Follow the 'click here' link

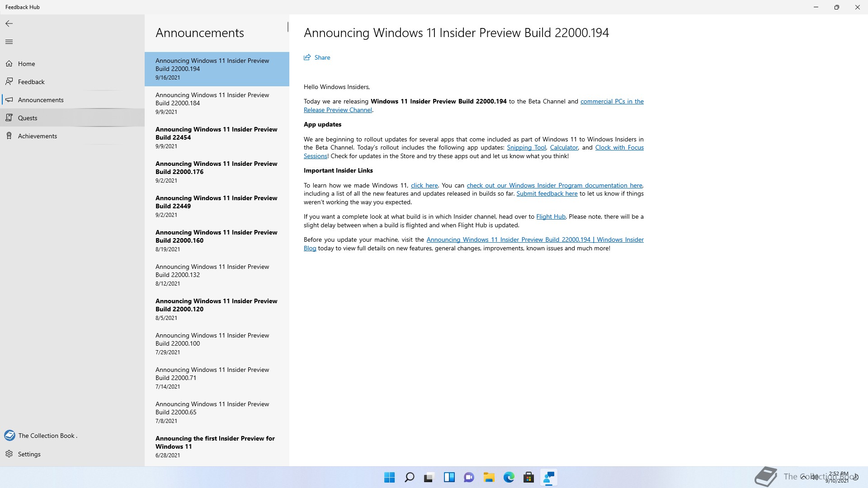click(x=424, y=186)
